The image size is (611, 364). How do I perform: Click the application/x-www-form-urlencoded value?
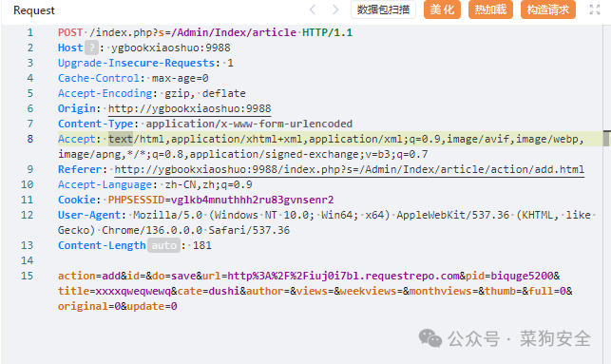click(249, 124)
